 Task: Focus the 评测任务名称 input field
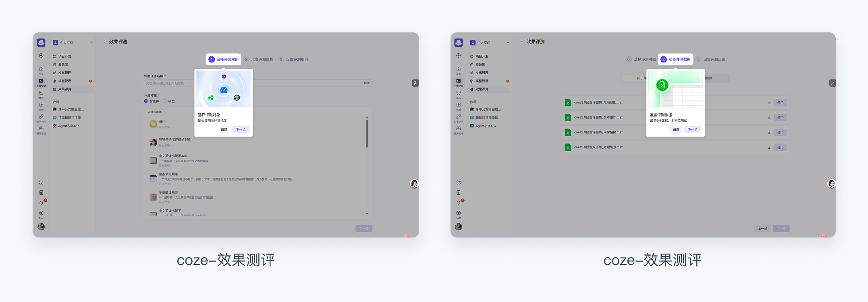point(258,83)
